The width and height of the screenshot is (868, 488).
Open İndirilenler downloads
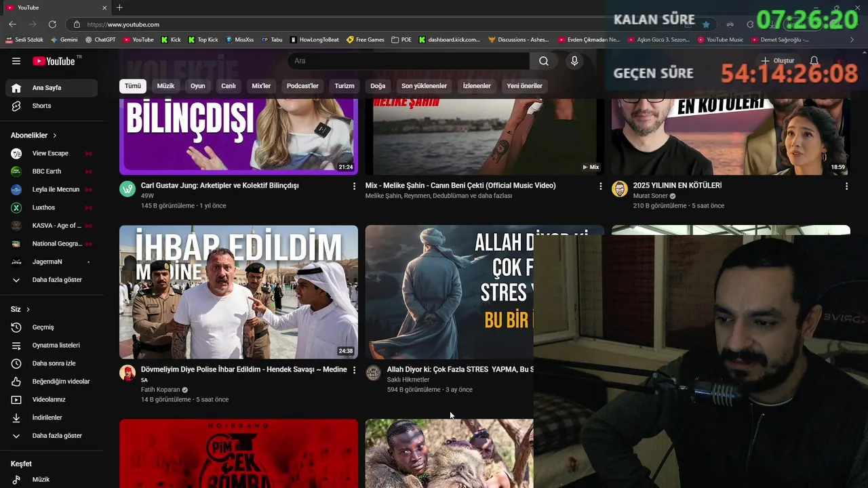pyautogui.click(x=52, y=418)
